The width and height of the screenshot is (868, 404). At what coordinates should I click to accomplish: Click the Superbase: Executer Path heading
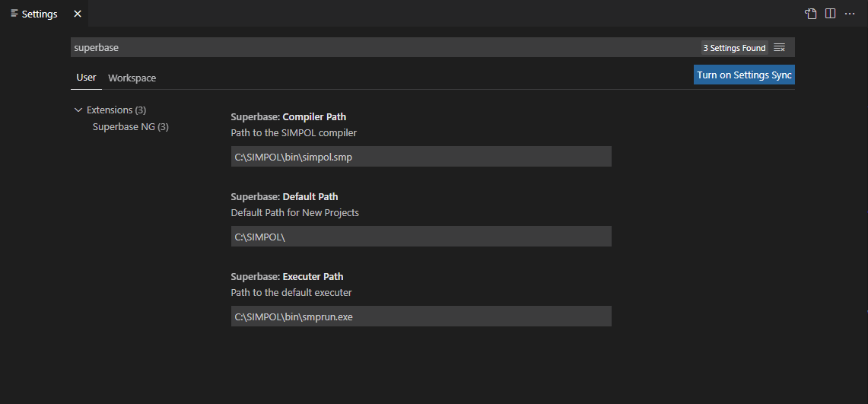click(x=287, y=277)
